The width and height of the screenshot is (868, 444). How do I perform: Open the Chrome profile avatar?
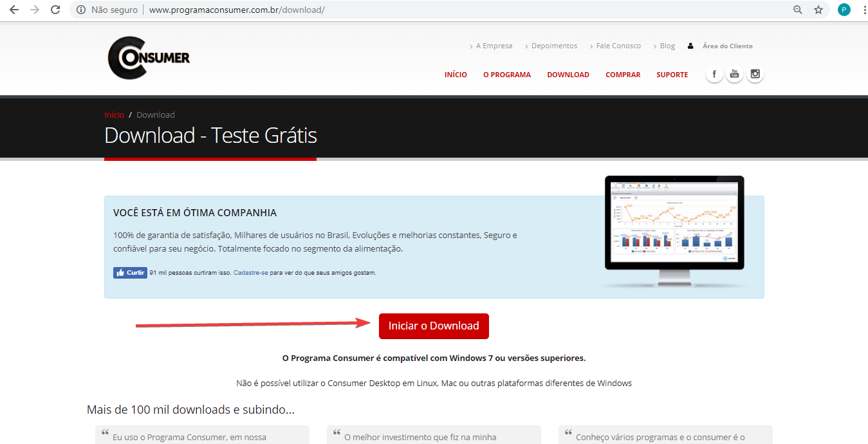tap(844, 10)
